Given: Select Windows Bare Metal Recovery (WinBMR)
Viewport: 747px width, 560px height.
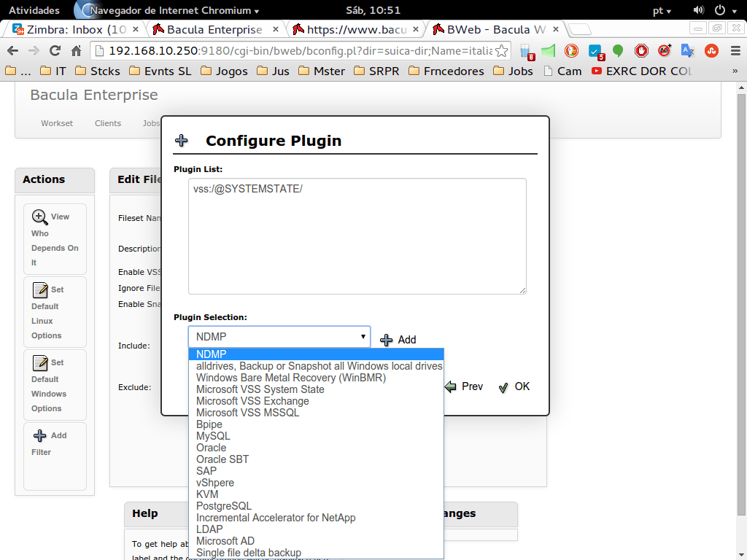Looking at the screenshot, I should tap(317, 378).
